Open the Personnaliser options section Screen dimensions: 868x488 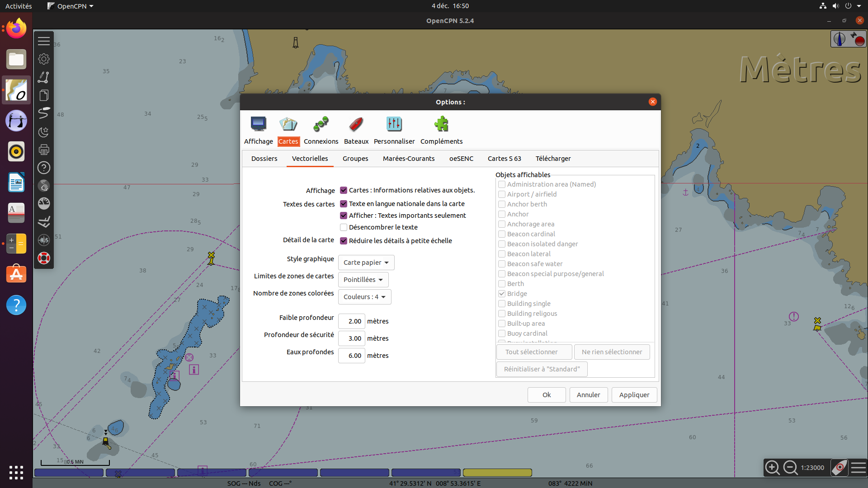coord(394,130)
